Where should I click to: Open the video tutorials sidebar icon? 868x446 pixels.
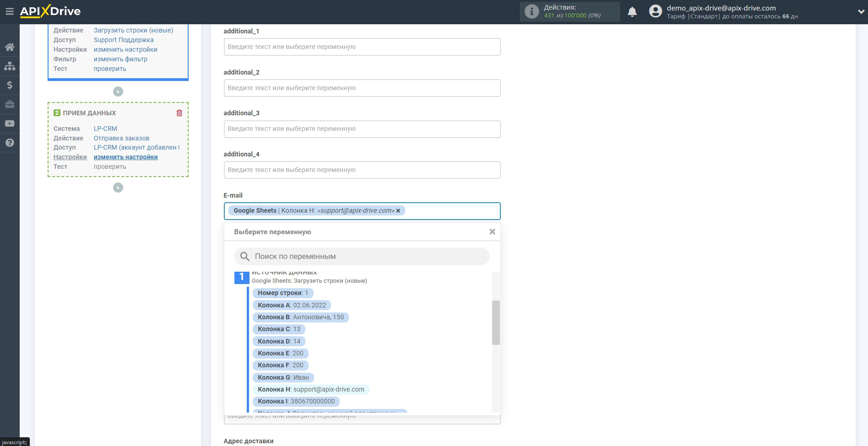[10, 124]
